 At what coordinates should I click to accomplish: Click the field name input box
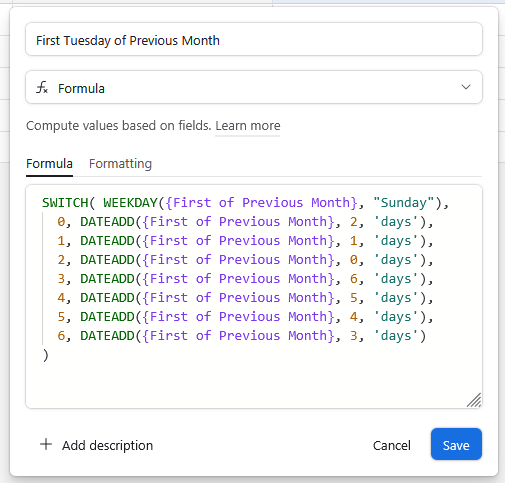click(254, 39)
